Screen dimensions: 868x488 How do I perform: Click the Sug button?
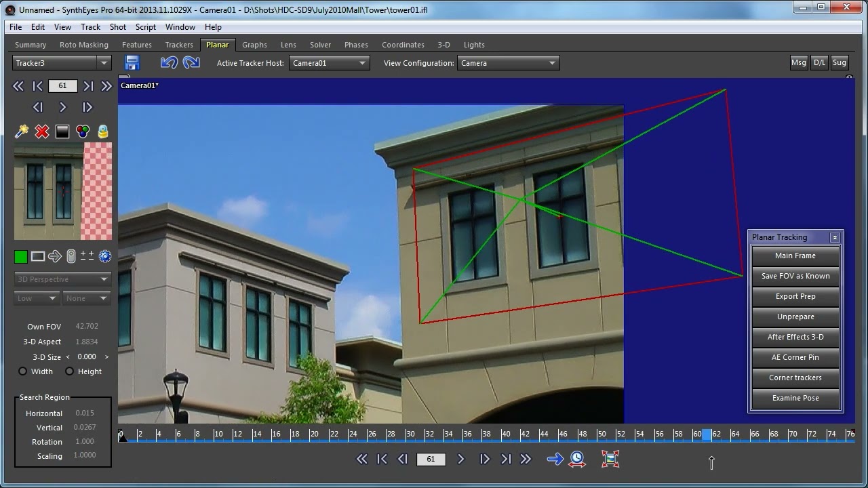840,62
